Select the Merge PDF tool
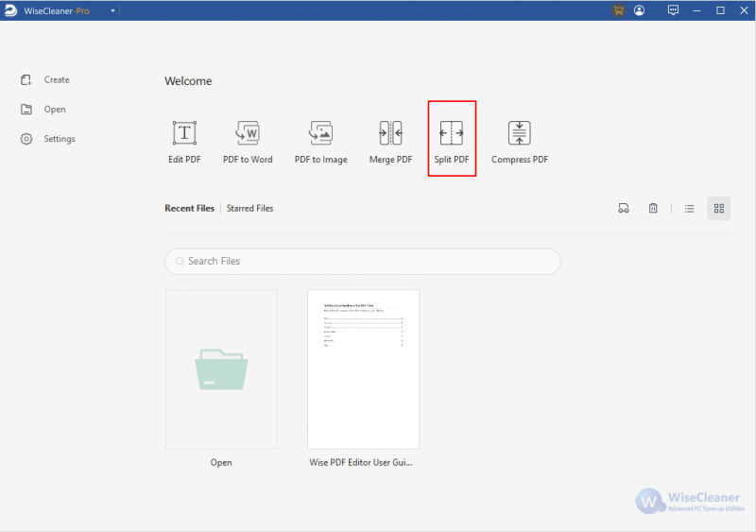 (x=390, y=143)
